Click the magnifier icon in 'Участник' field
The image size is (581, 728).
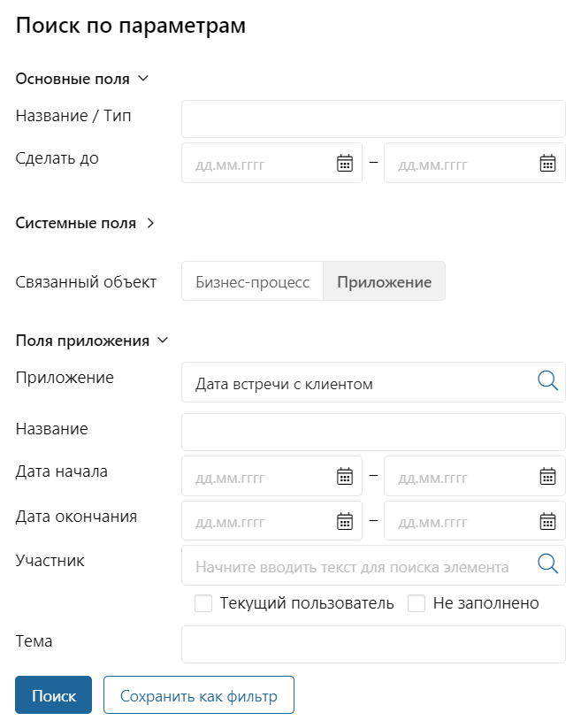tap(547, 563)
